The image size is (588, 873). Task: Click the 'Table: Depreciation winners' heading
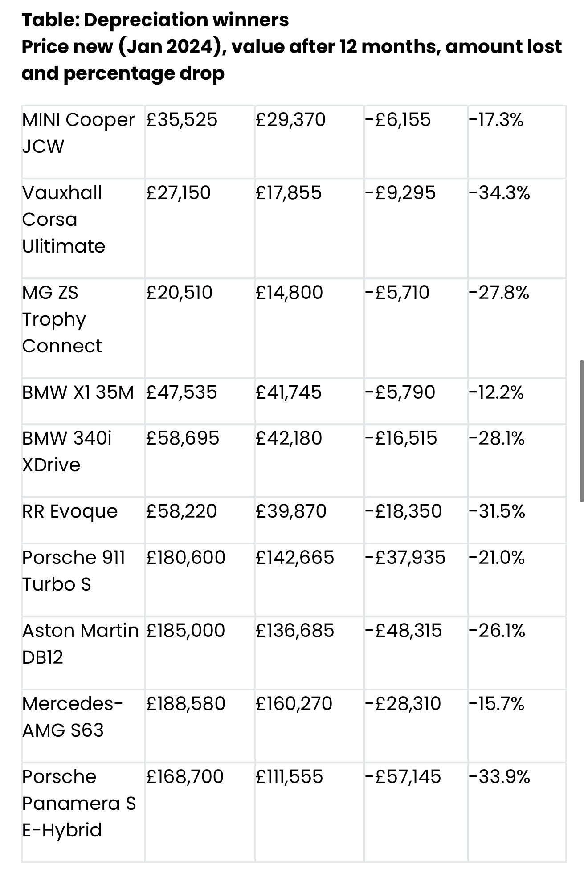[x=155, y=20]
